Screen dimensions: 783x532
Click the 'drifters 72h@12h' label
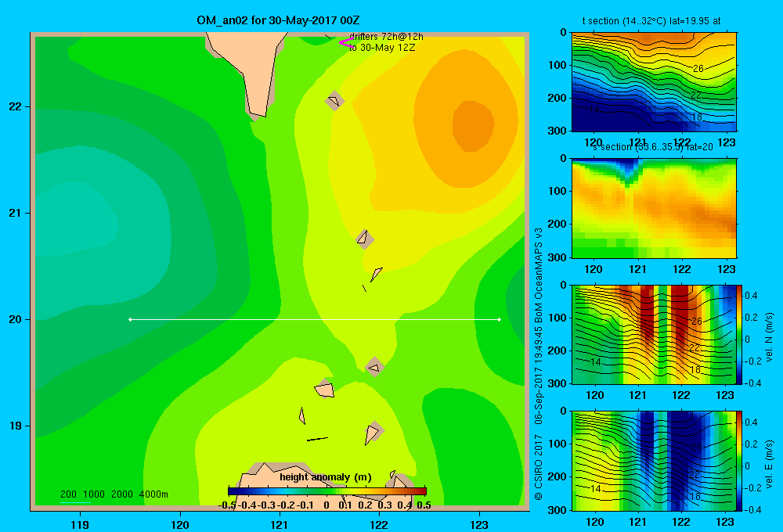pos(387,37)
